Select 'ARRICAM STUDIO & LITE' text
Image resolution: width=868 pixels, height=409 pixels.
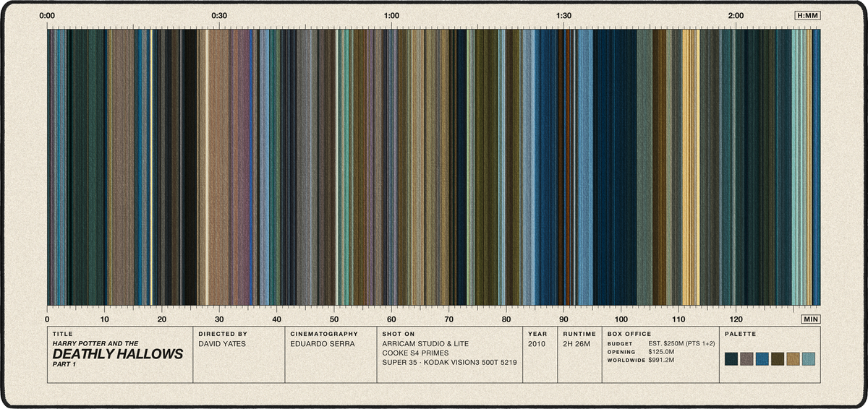coord(426,344)
